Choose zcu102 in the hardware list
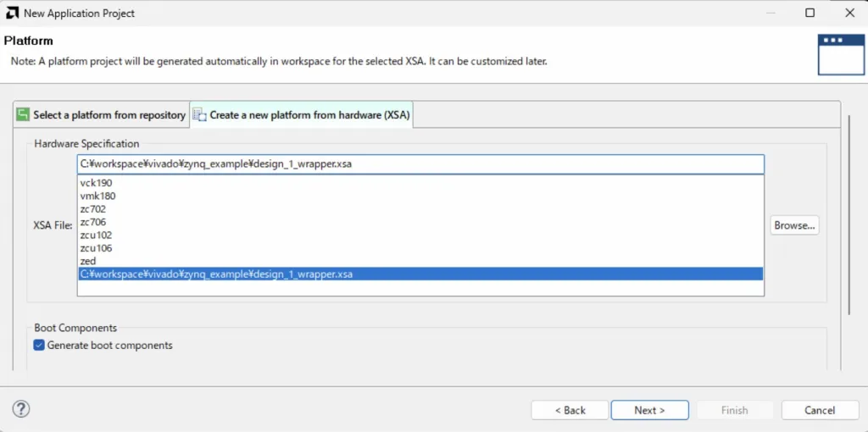The image size is (868, 432). pos(96,235)
